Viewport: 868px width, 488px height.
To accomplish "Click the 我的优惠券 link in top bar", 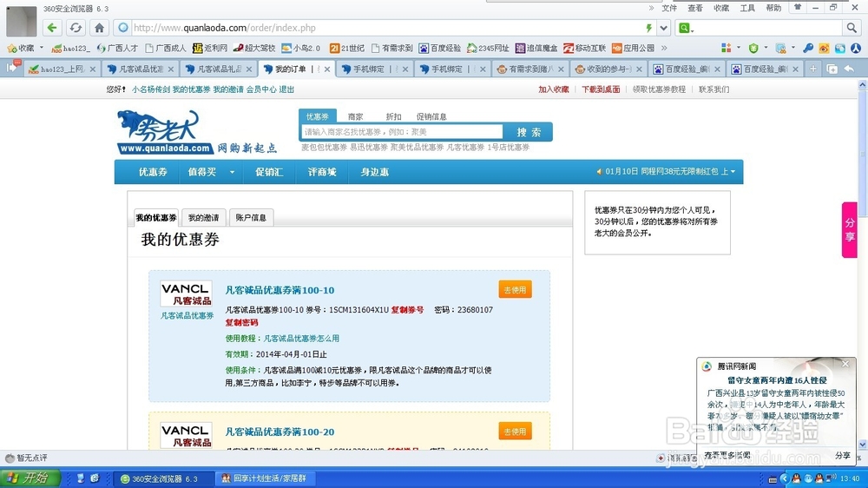I will [192, 89].
